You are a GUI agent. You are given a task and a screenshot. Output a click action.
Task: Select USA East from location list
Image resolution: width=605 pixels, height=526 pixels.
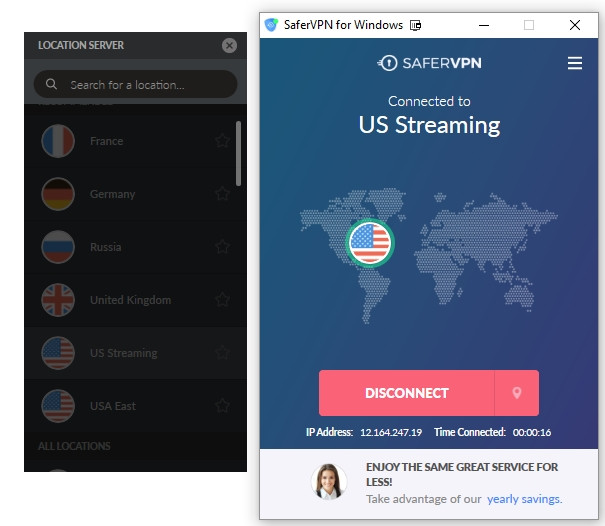113,406
